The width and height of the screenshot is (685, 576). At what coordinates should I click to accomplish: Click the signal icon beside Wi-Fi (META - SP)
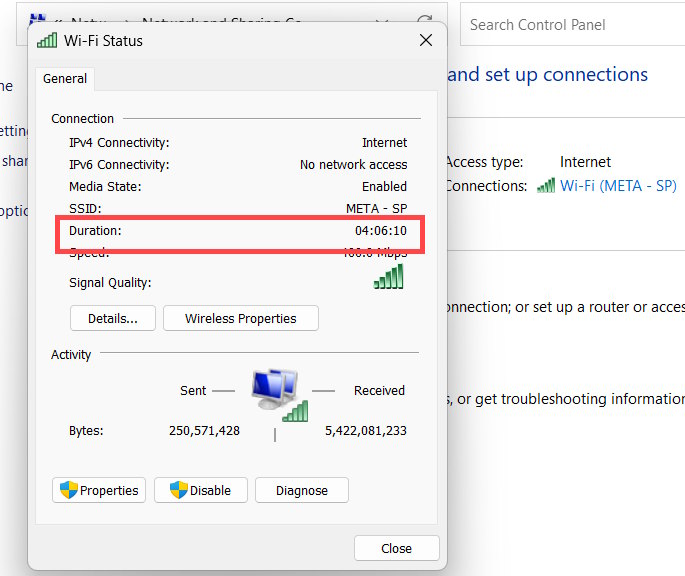(546, 186)
